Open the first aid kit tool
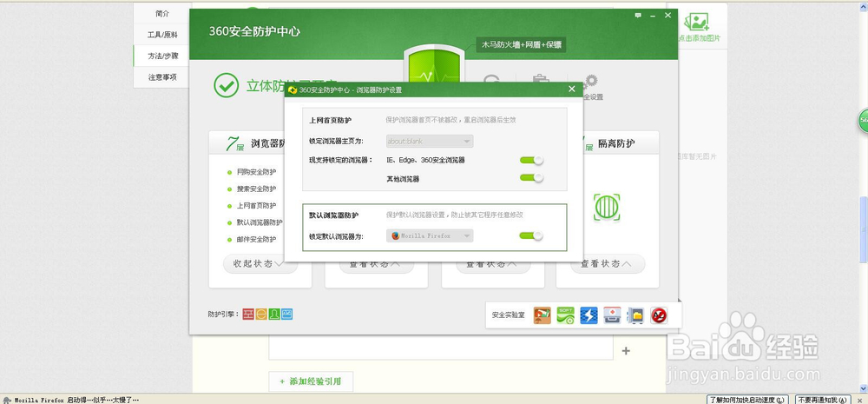The height and width of the screenshot is (404, 868). [x=612, y=315]
